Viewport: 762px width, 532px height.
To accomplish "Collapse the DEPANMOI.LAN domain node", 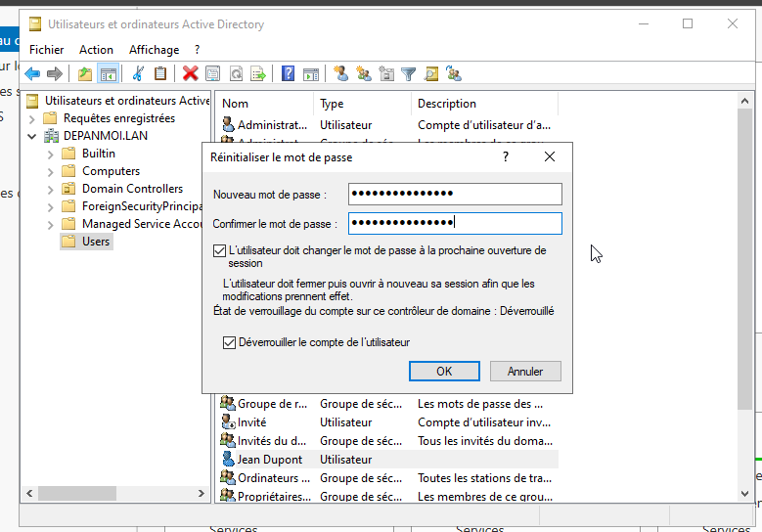I will tap(32, 136).
